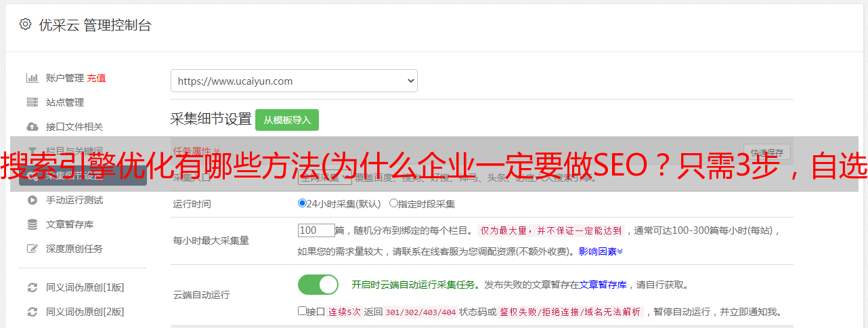Click the highlighted 仅为最大量，并不保证一定能达到 note
This screenshot has height=328, width=868.
(551, 230)
